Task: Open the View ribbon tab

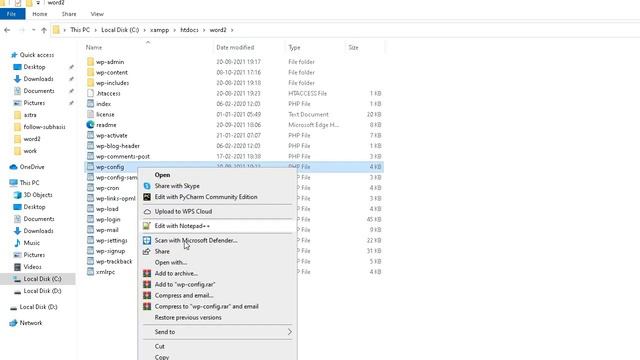Action: coord(97,14)
